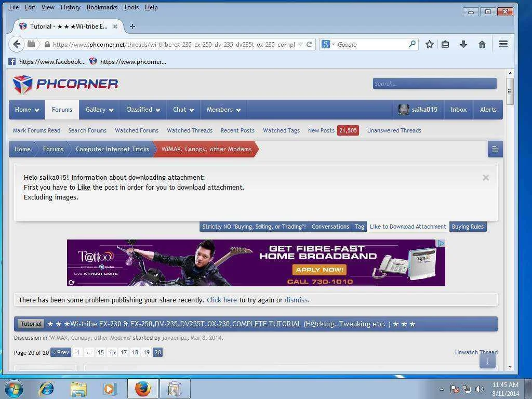The width and height of the screenshot is (532, 399).
Task: Go to page 19
Action: pos(146,353)
